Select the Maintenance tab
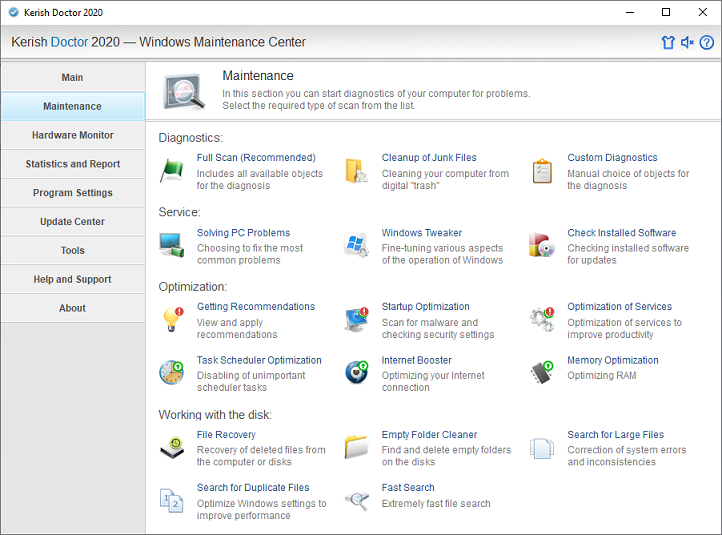 (72, 106)
